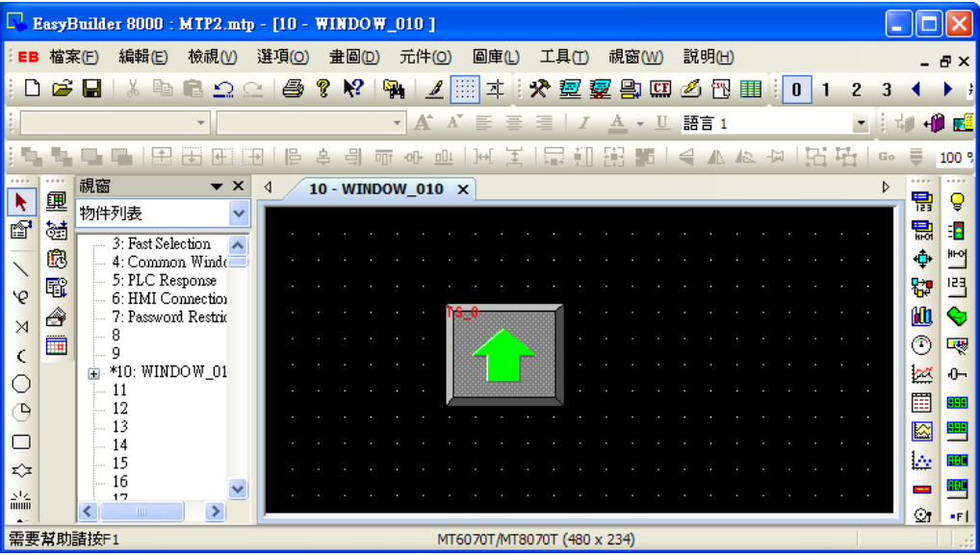Close the 視窗 side panel
The width and height of the screenshot is (980, 555).
click(238, 186)
